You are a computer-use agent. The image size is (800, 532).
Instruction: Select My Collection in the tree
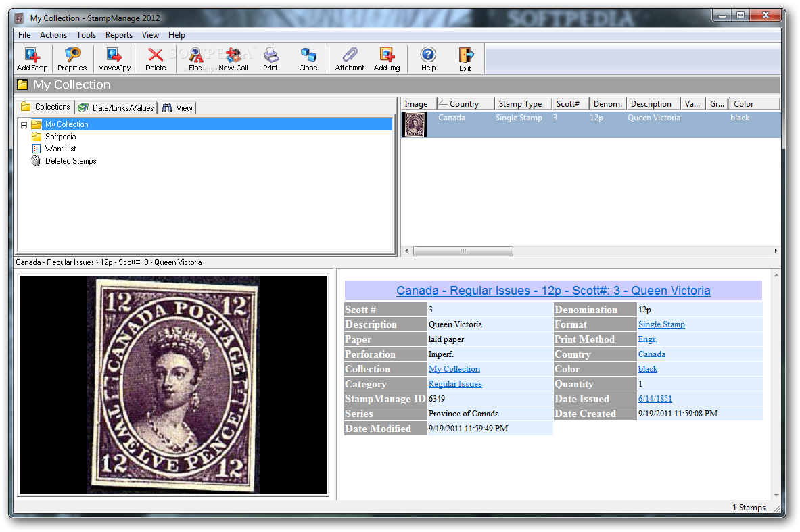[x=67, y=124]
